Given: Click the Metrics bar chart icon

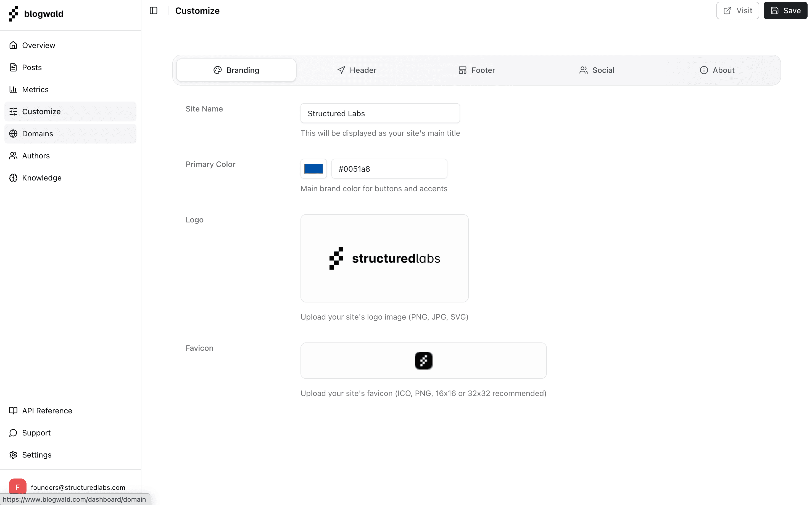Looking at the screenshot, I should [13, 89].
